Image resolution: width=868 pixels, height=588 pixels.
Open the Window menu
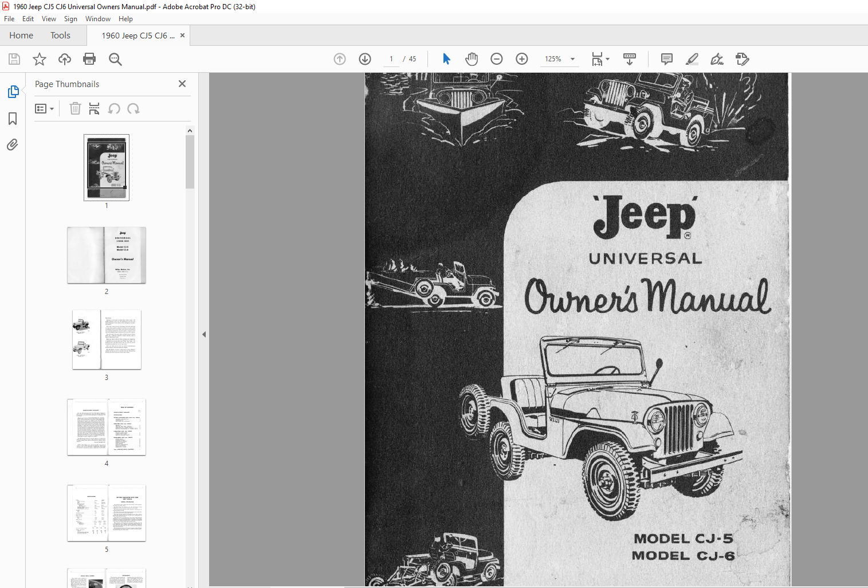coord(98,19)
